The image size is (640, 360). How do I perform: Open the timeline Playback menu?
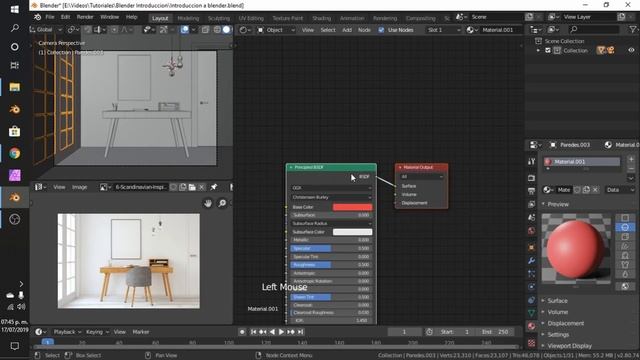pos(67,332)
